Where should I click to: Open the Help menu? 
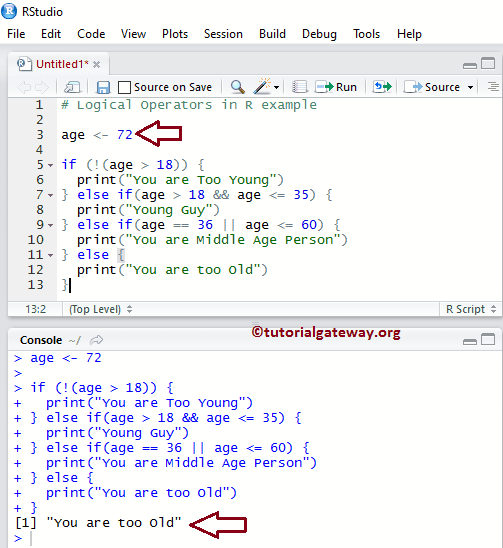pyautogui.click(x=409, y=34)
